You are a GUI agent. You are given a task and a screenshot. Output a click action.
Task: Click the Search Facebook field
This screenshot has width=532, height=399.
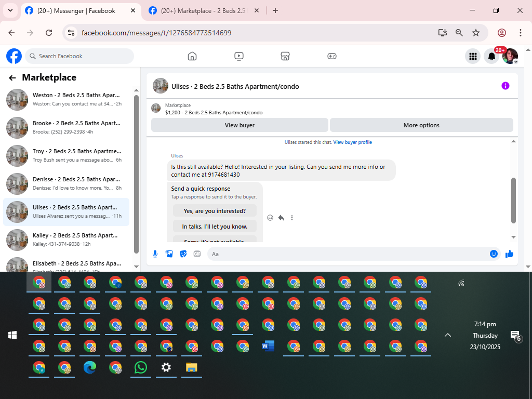tap(79, 56)
